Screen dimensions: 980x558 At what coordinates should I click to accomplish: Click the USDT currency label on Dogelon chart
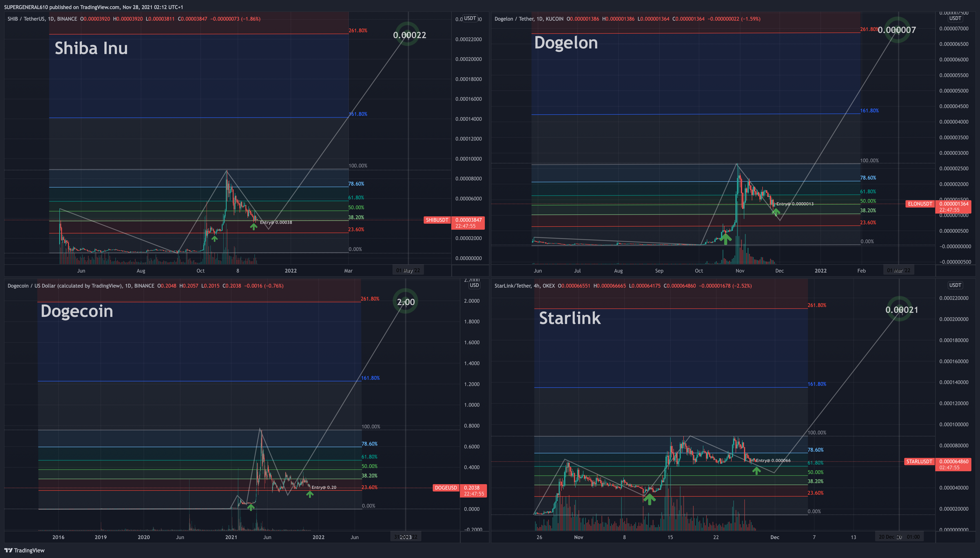pos(955,18)
